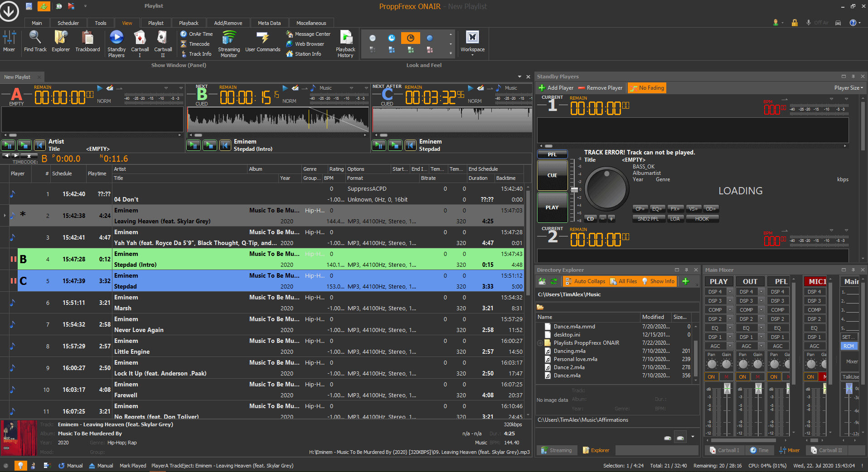Click the Add Player button
The width and height of the screenshot is (868, 472).
(x=556, y=87)
